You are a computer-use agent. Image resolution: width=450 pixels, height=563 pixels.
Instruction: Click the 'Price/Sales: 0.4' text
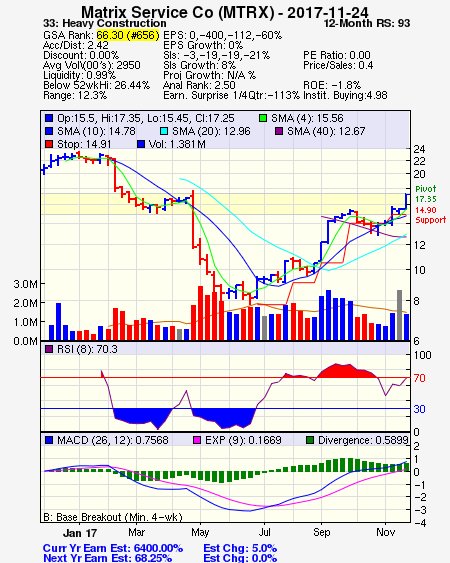[338, 65]
